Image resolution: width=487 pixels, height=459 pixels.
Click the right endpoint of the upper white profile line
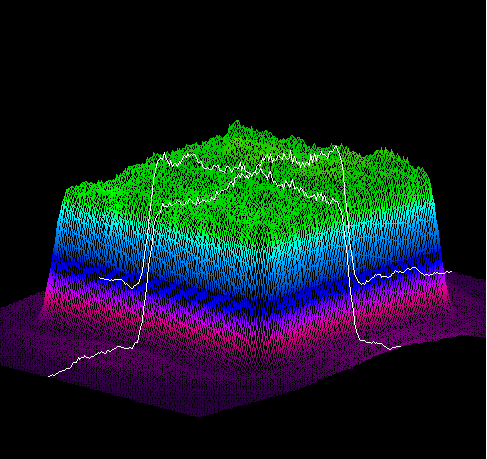[451, 272]
